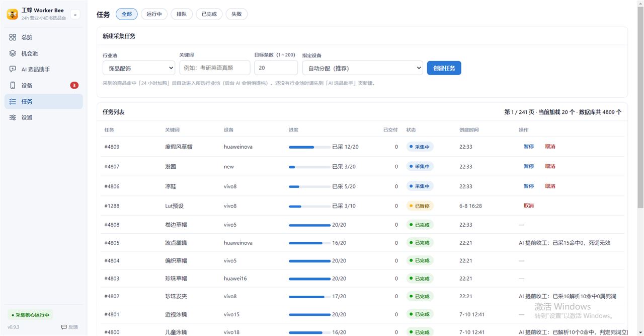Focus the 关键词 input field

pos(215,68)
